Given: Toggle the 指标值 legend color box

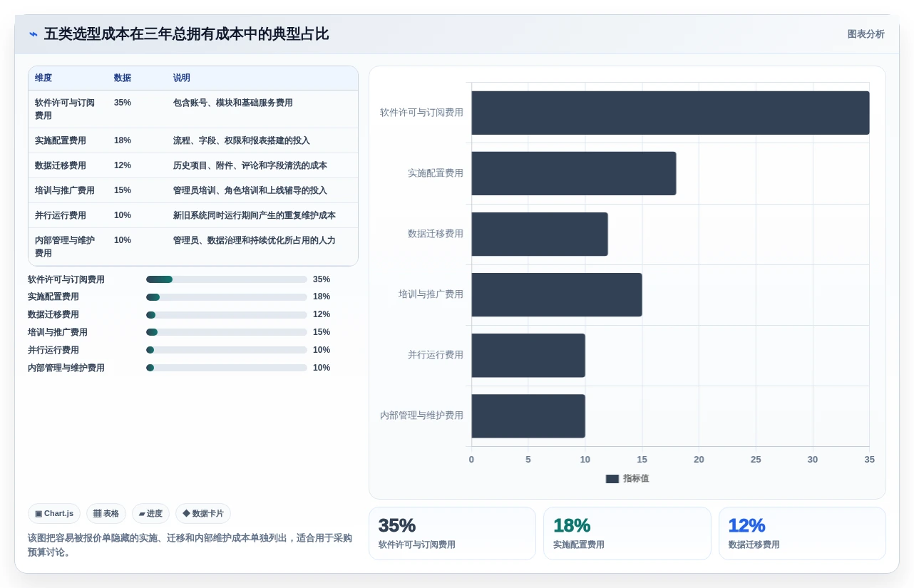Looking at the screenshot, I should point(612,479).
